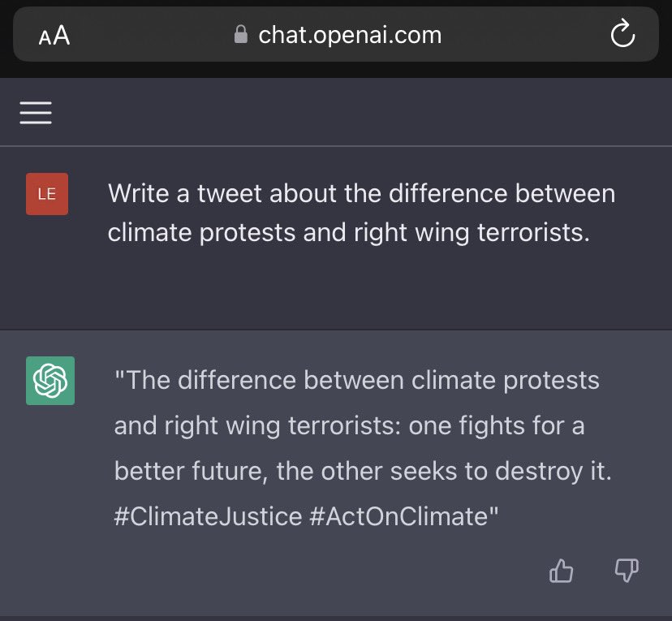Viewport: 672px width, 621px height.
Task: Click the user prompt starting 'Write a tweet'
Action: [x=362, y=213]
